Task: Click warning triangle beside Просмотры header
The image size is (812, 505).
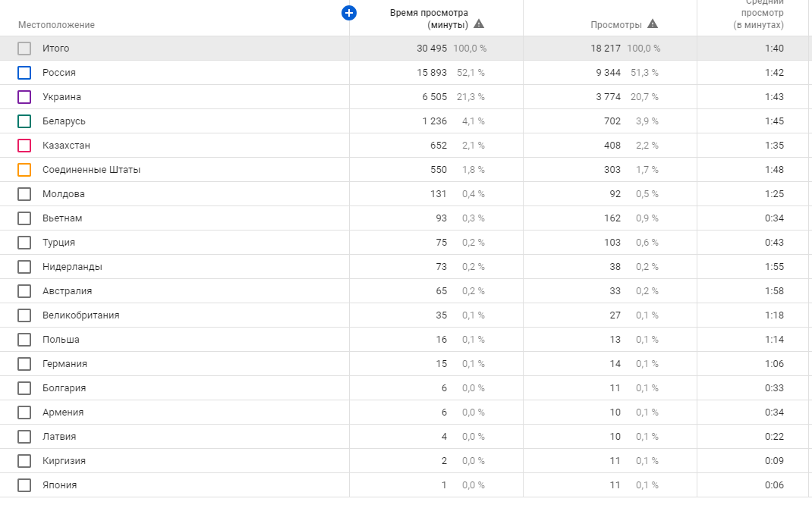Action: click(x=653, y=24)
